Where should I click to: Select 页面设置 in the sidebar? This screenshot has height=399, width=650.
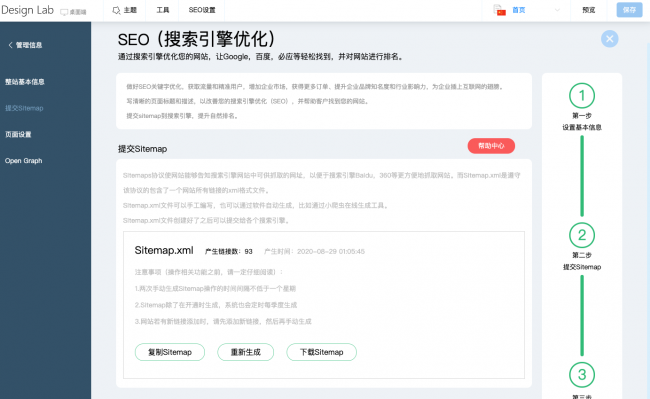(x=18, y=134)
